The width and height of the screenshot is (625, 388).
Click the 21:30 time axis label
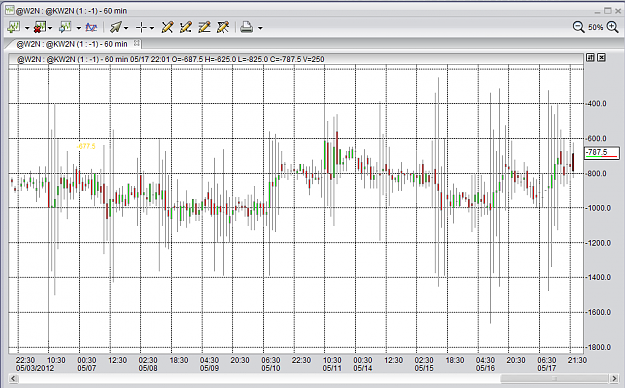577,360
